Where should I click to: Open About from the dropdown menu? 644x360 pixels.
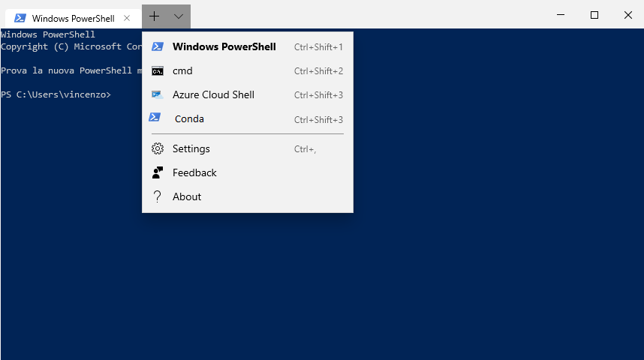click(247, 196)
